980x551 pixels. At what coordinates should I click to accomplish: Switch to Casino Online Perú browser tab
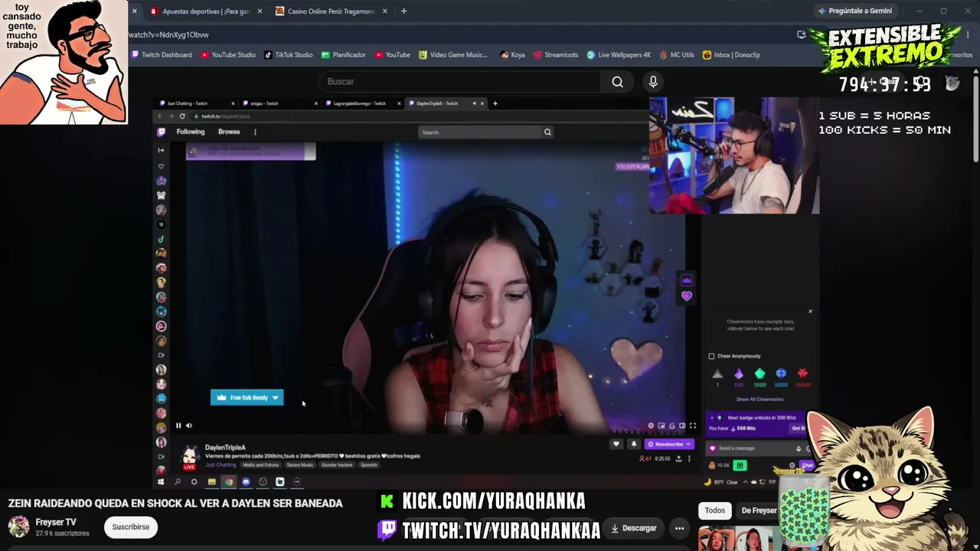point(331,11)
